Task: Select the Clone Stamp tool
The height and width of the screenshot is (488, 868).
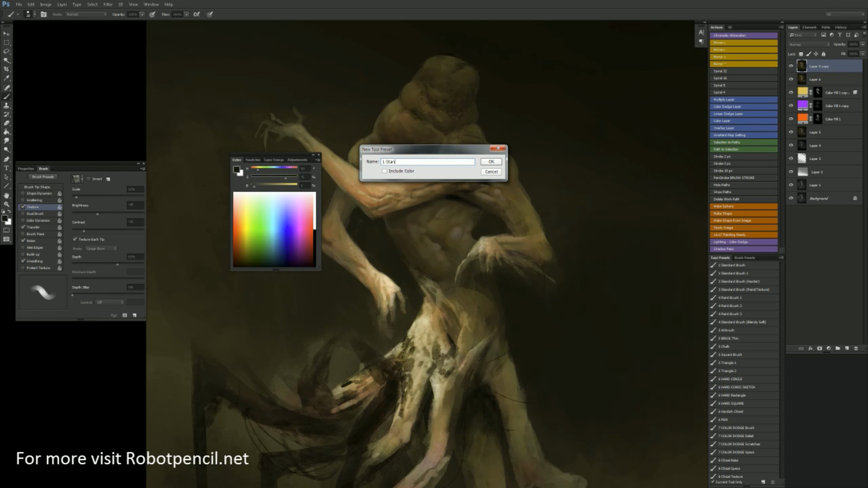Action: pos(6,105)
